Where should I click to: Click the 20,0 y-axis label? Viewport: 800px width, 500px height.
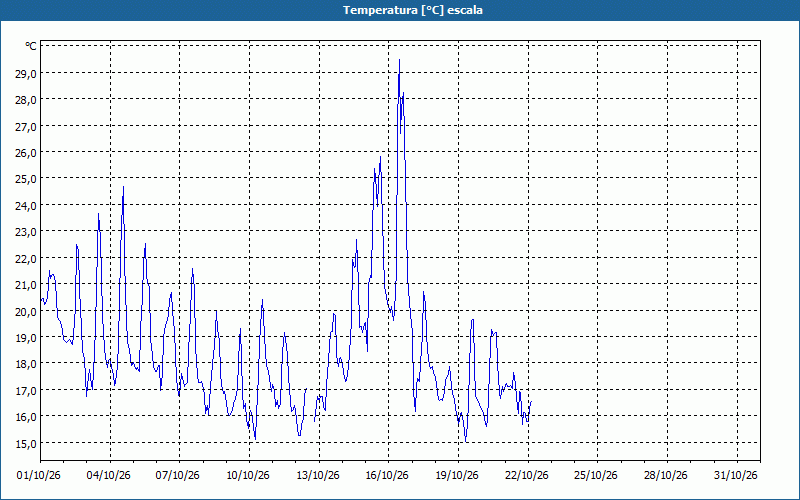26,311
